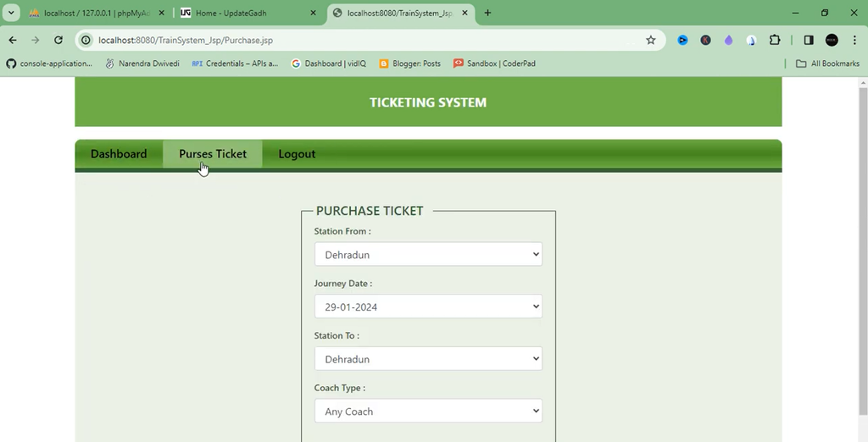
Task: Reload the Purchase.jsp page
Action: click(x=58, y=40)
